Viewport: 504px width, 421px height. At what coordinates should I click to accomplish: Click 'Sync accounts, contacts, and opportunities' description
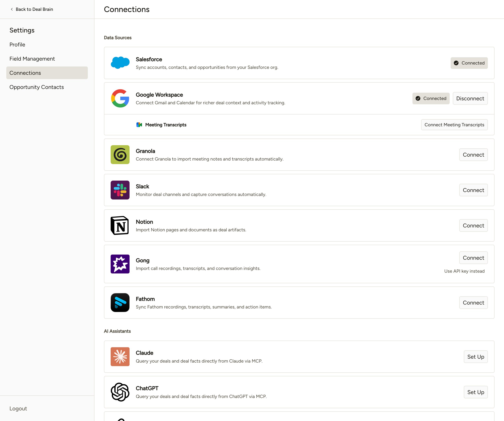(x=207, y=67)
